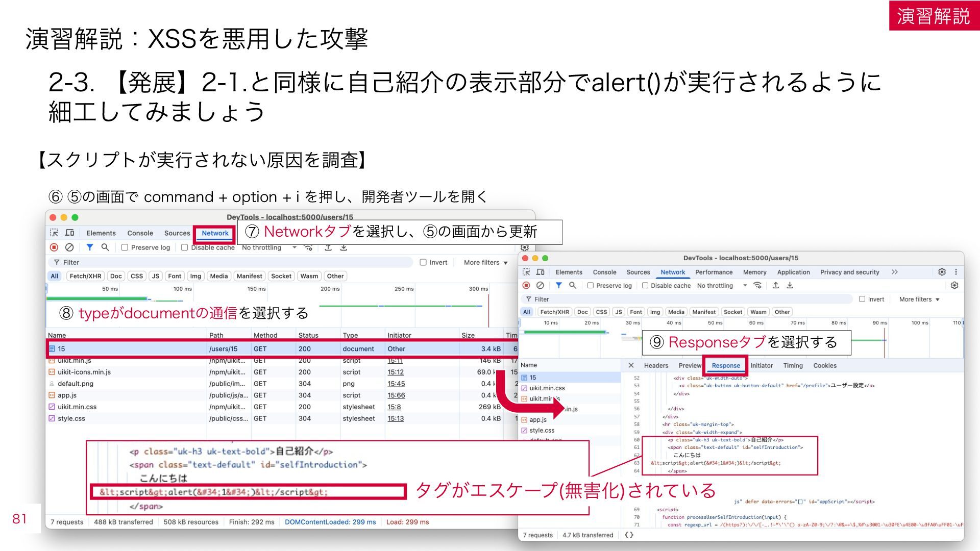Click inspect element icon in front DevTools window
The width and height of the screenshot is (980, 551).
pyautogui.click(x=526, y=272)
